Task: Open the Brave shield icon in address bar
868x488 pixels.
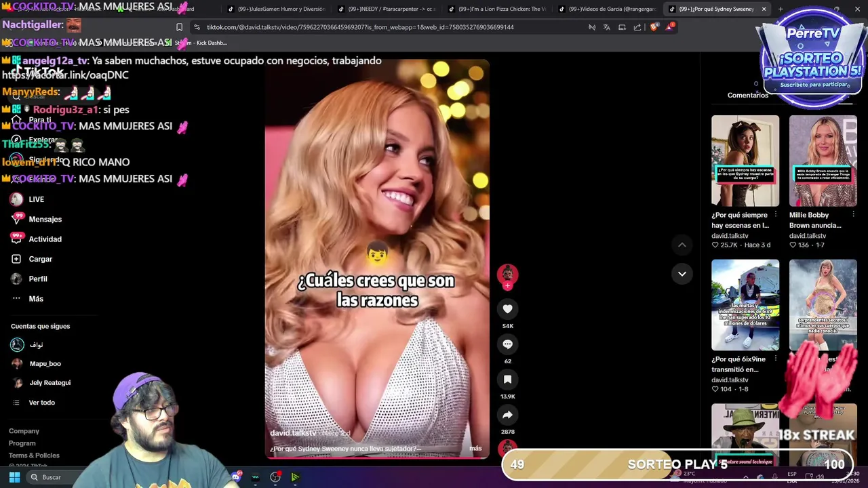Action: [x=654, y=27]
